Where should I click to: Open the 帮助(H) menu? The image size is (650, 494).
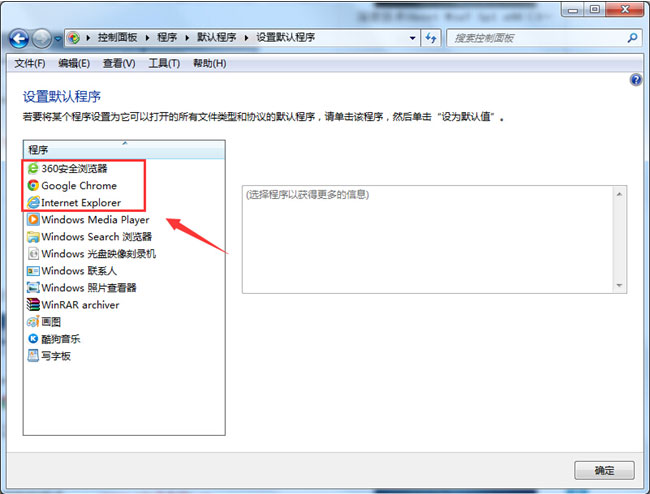(x=209, y=63)
